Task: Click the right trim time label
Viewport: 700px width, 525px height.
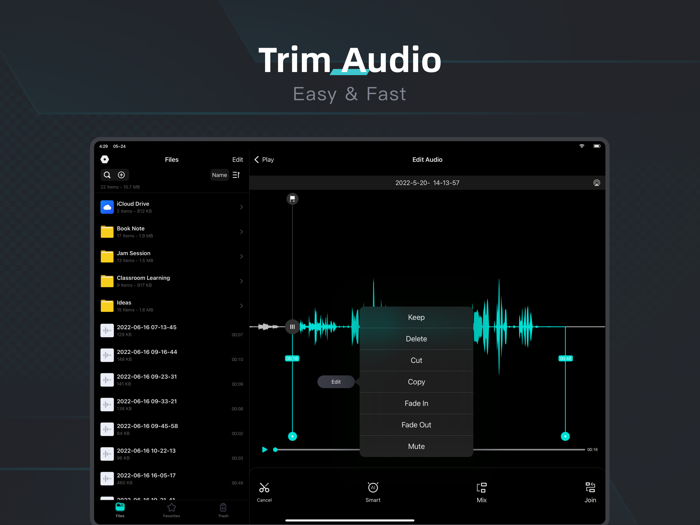Action: pos(565,358)
